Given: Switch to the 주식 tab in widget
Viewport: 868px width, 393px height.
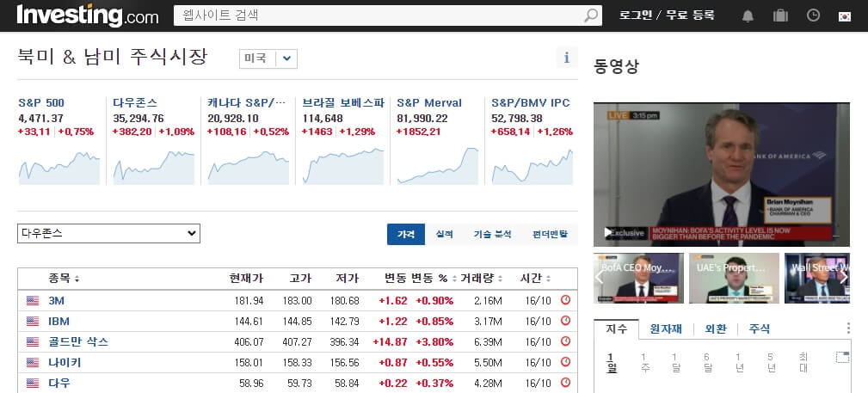Looking at the screenshot, I should click(x=760, y=329).
